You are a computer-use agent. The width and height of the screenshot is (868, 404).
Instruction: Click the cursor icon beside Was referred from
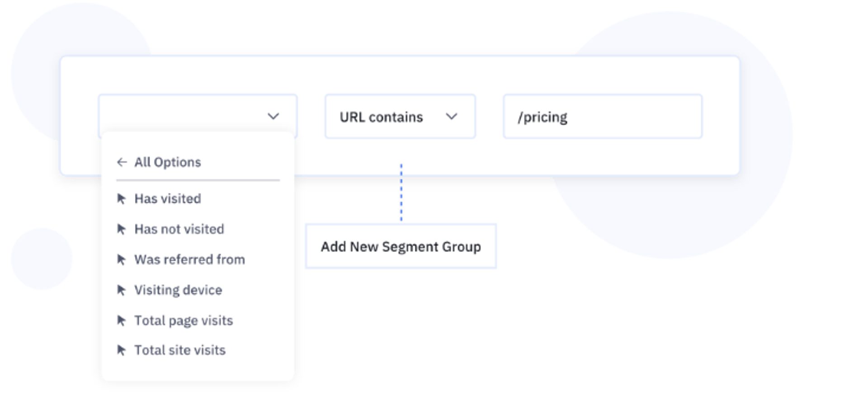click(121, 259)
